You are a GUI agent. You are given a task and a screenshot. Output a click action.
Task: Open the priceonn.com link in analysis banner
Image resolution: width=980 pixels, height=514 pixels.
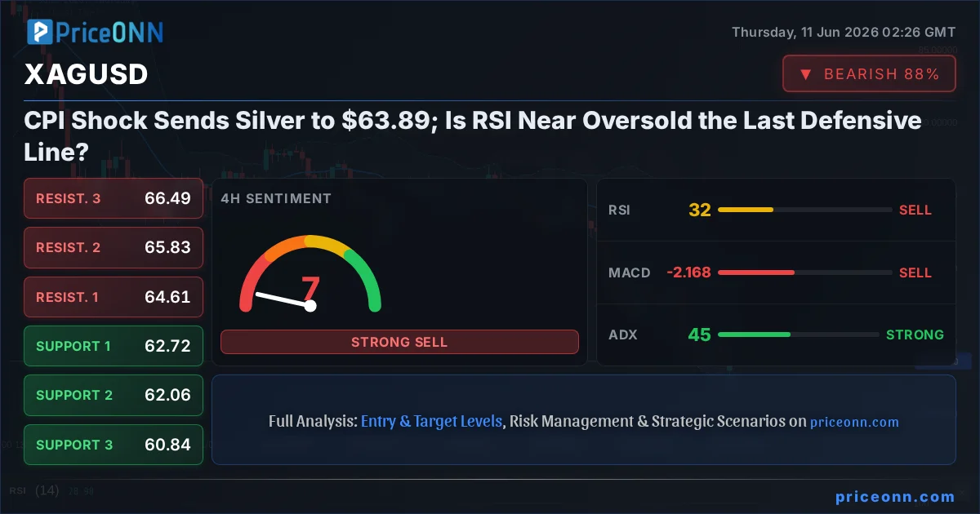[854, 422]
